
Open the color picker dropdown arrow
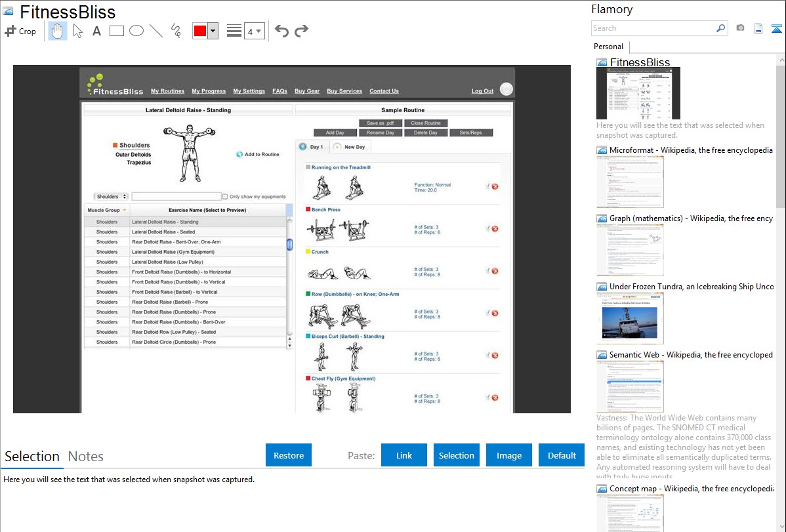(213, 31)
